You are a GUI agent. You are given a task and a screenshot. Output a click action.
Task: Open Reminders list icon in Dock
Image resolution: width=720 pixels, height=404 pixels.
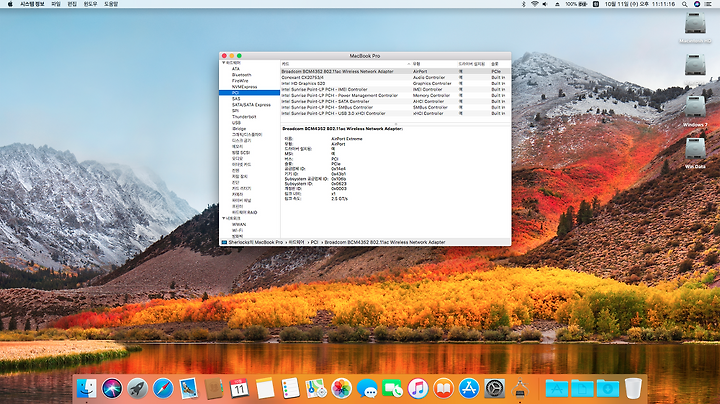290,388
